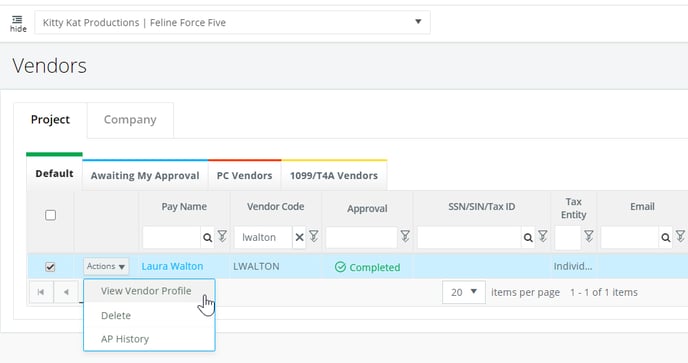Image resolution: width=688 pixels, height=363 pixels.
Task: Clear the Vendor Code filter with X icon
Action: click(299, 237)
